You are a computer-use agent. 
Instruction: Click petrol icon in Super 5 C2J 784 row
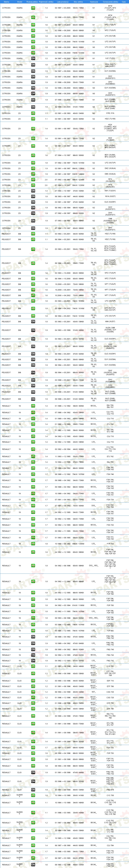(x=33, y=845)
